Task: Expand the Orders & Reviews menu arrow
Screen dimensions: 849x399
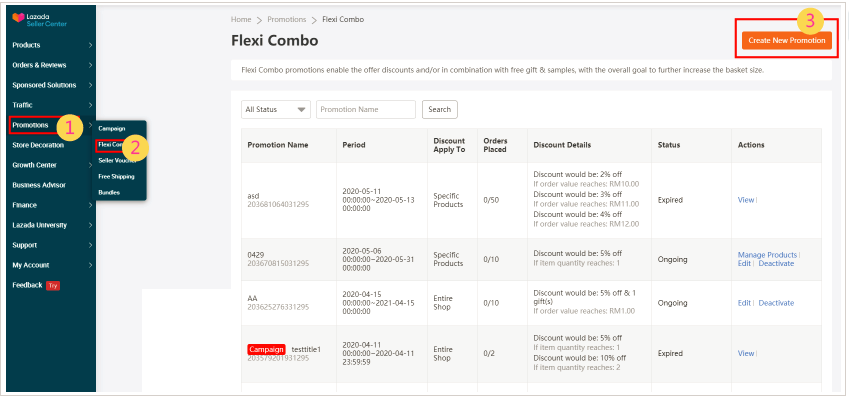Action: pos(90,65)
